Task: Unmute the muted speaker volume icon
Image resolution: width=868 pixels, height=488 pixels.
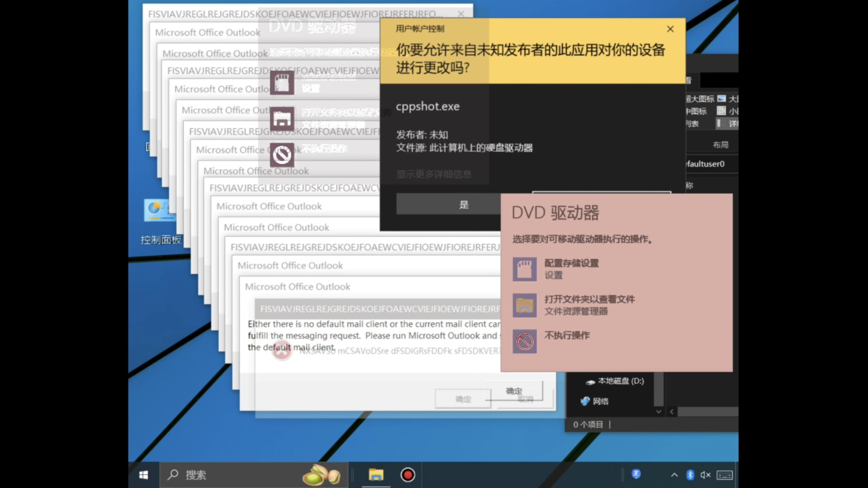Action: click(705, 475)
